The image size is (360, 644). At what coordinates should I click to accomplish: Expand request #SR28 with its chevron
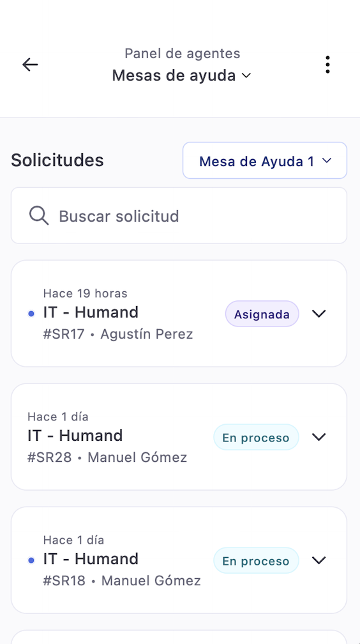[x=319, y=436]
